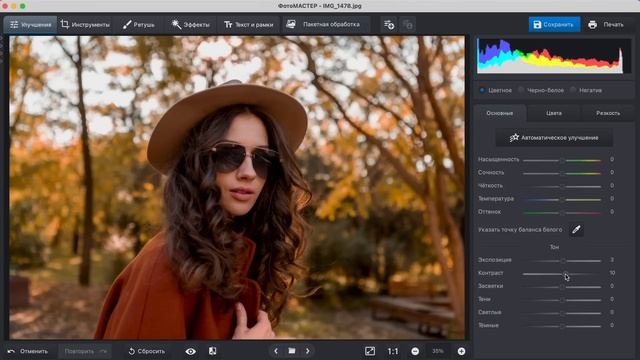Viewport: 640px width, 360px height.
Task: Switch to the Основные subtab
Action: (500, 113)
